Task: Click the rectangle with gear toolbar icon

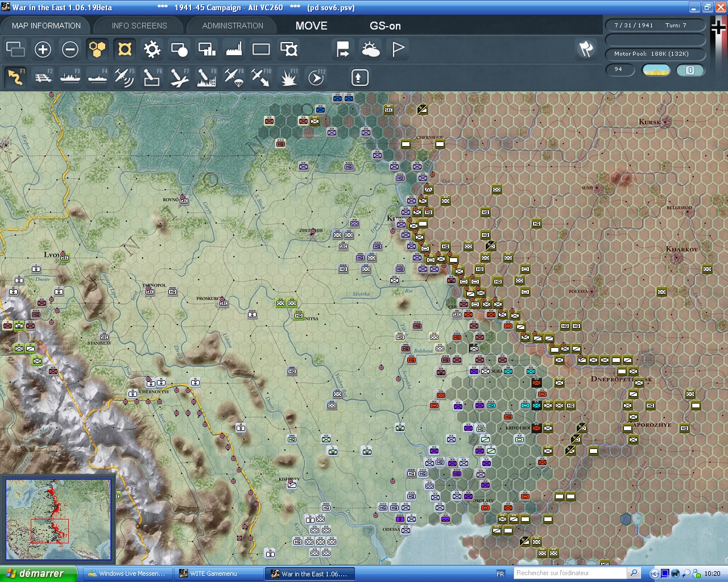Action: click(288, 49)
